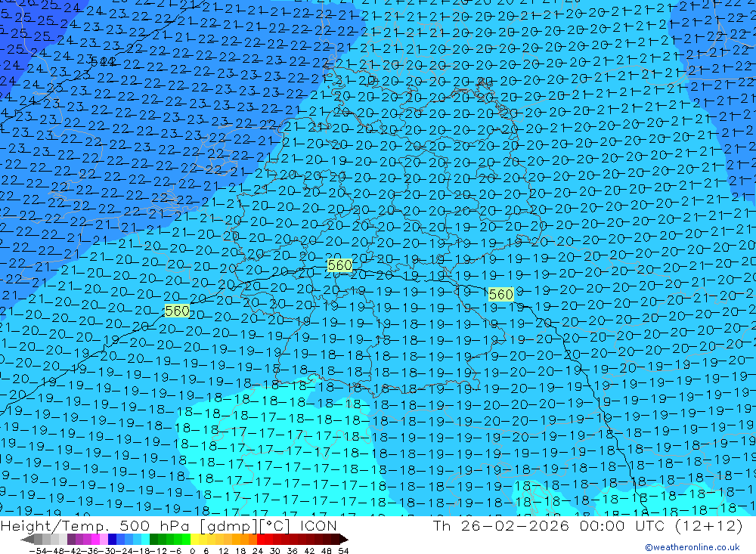Open the weatheronline.co.uk copyright link
The width and height of the screenshot is (756, 554).
pyautogui.click(x=692, y=547)
